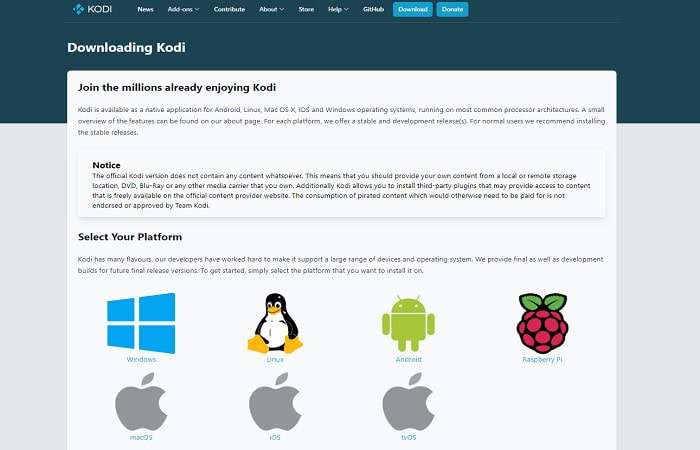Screen dimensions: 700x450
Task: Click the Linux text link
Action: 275,359
